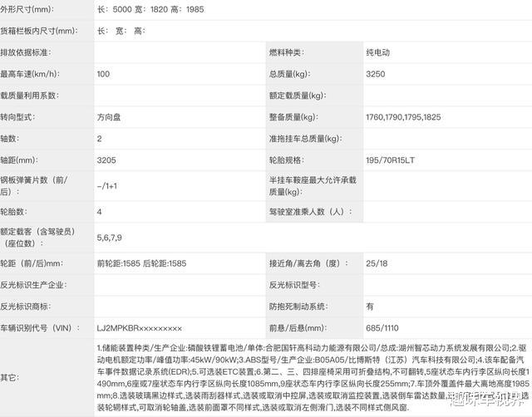Click the 排放依据标准 label
The width and height of the screenshot is (532, 417).
(x=26, y=52)
